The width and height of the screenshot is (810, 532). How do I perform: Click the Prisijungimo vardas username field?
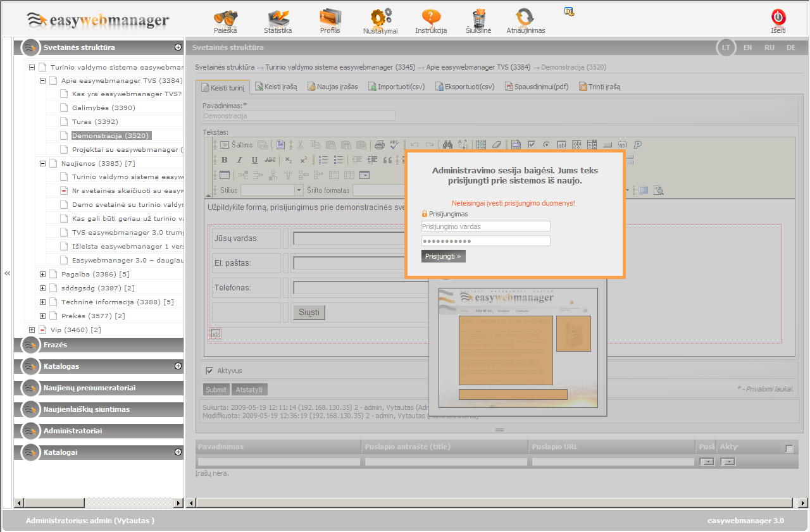click(486, 226)
